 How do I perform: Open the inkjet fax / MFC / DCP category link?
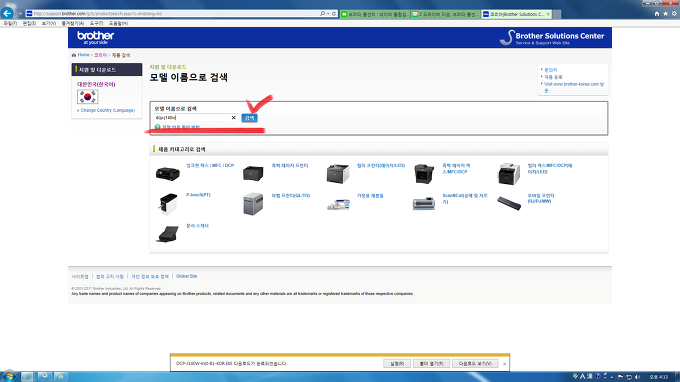[210, 166]
